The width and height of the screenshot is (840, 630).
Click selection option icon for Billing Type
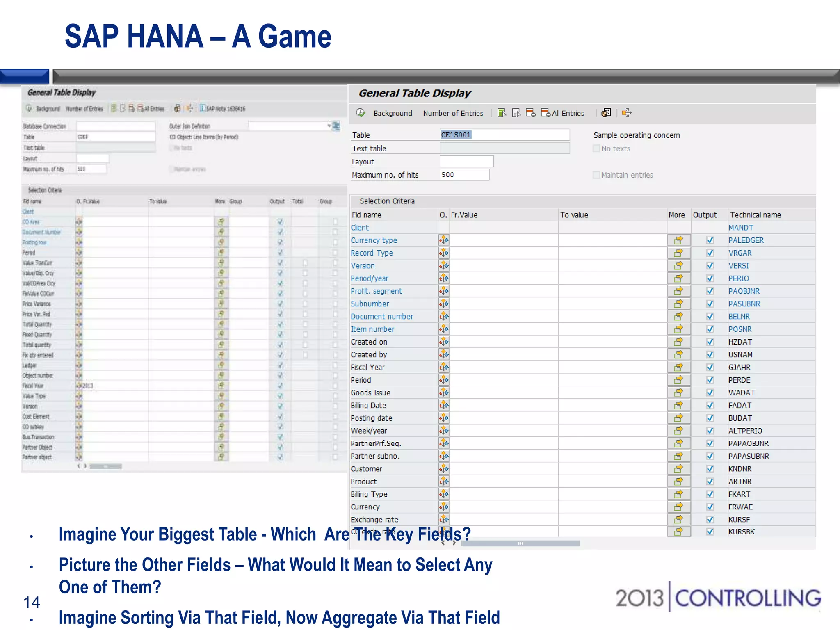[x=444, y=494]
